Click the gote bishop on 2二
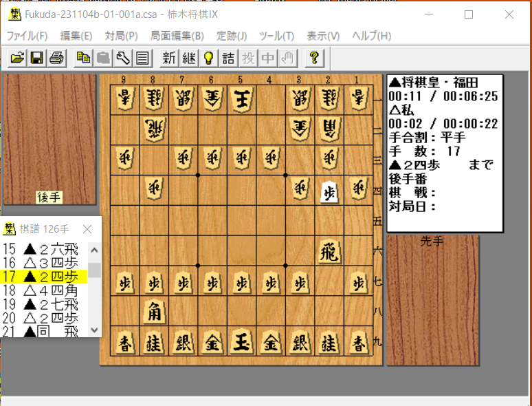Screen dimensions: 532x406 [x=329, y=129]
